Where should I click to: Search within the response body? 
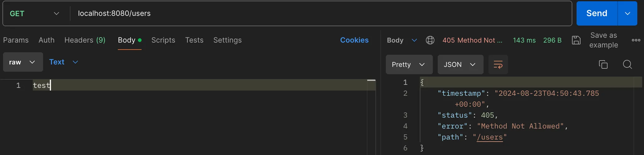pos(627,64)
